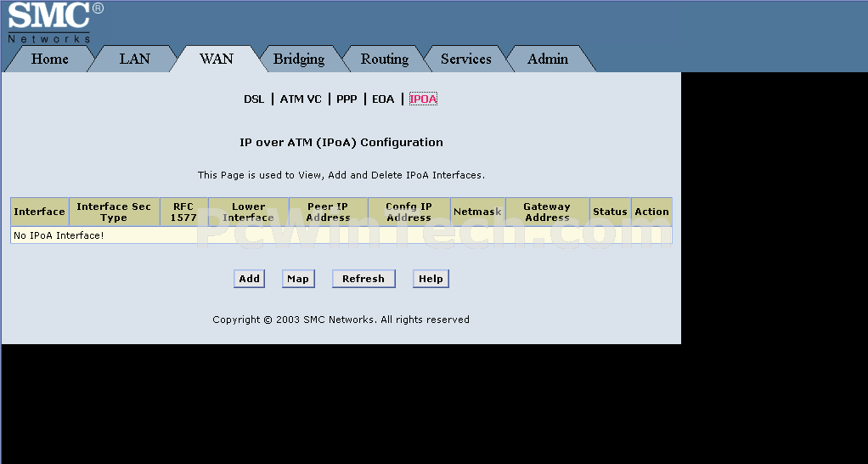Switch to the Services tab
The width and height of the screenshot is (868, 464).
point(466,59)
